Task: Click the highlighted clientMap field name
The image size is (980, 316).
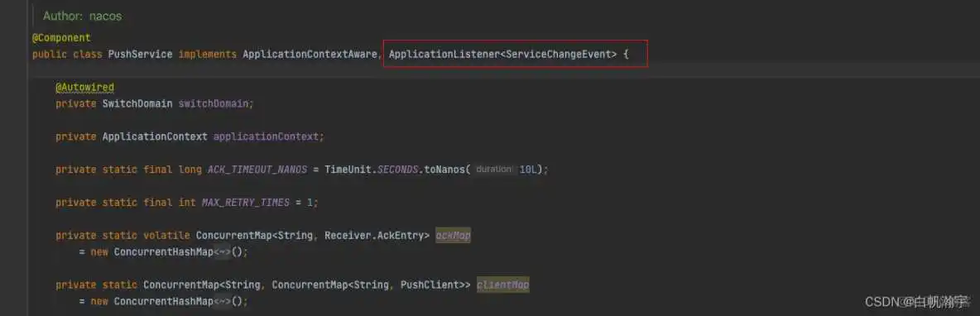Action: 503,285
